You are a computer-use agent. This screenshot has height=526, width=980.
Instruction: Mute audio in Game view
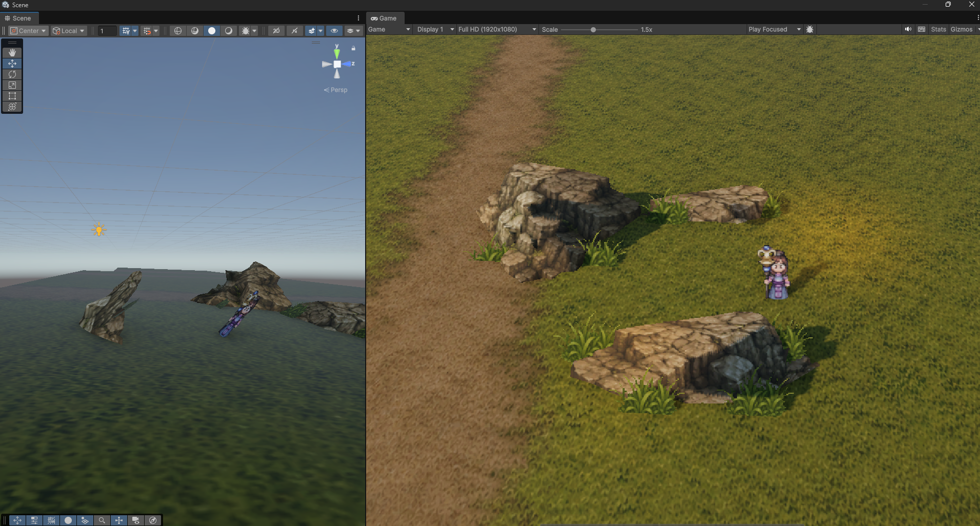point(908,29)
